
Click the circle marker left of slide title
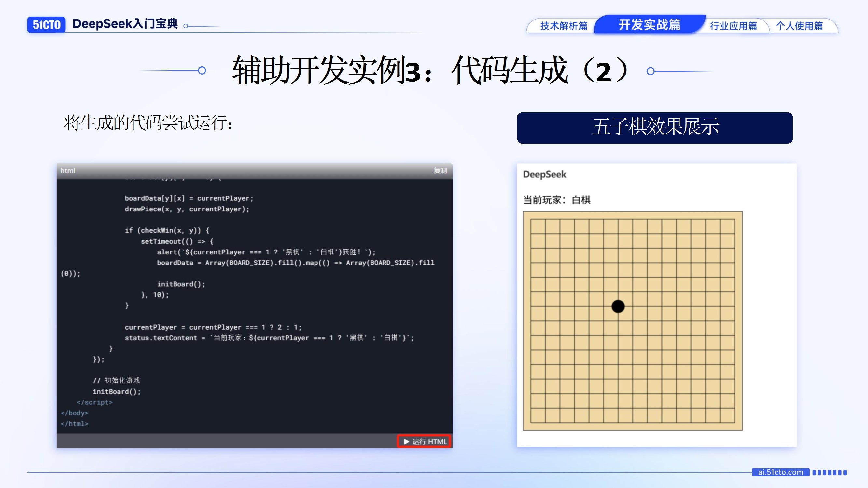(202, 70)
